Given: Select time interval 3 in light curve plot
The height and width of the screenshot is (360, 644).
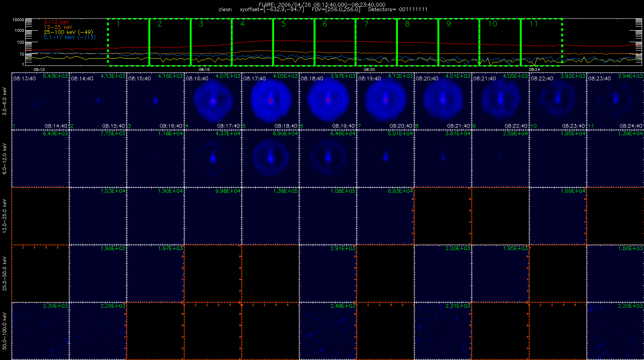Looking at the screenshot, I should tap(211, 42).
